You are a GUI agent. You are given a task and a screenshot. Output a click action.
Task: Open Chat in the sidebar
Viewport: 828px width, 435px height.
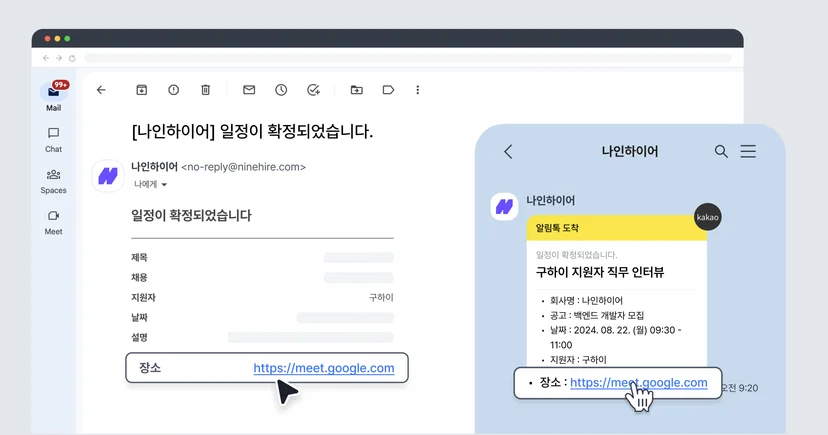point(53,140)
